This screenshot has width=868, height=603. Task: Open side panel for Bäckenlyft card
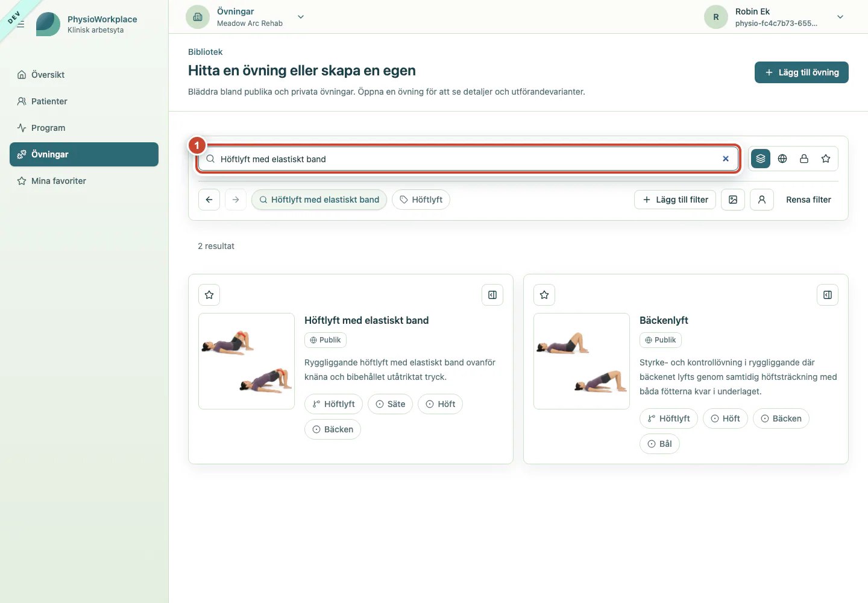(x=828, y=295)
